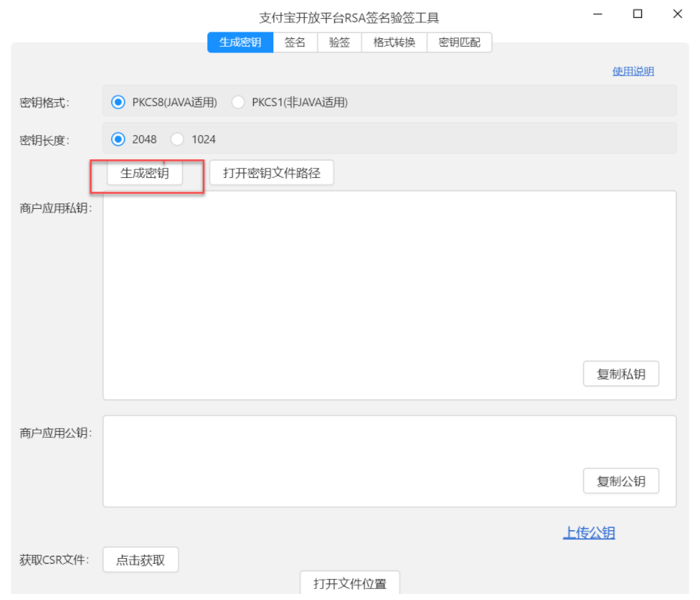Click 点击获取 for CSR file
Screen dimensions: 700x600
(140, 559)
